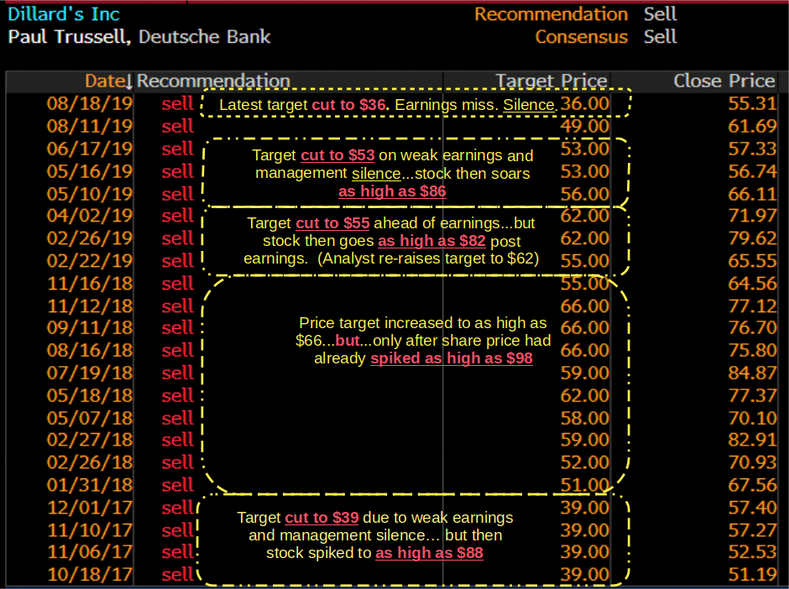Image resolution: width=789 pixels, height=589 pixels.
Task: Click close price 61.69
Action: 752,126
